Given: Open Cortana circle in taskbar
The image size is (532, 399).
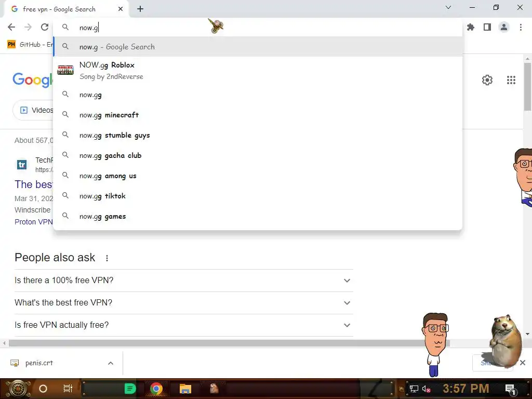Looking at the screenshot, I should [x=43, y=389].
